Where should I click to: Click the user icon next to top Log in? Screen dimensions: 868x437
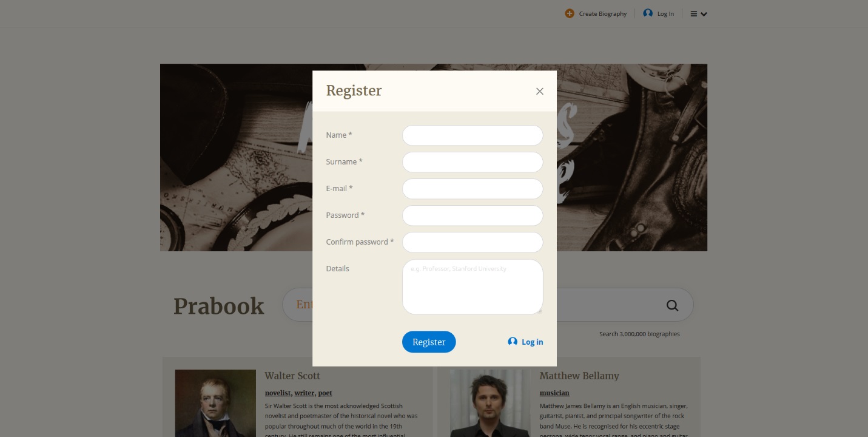coord(648,13)
